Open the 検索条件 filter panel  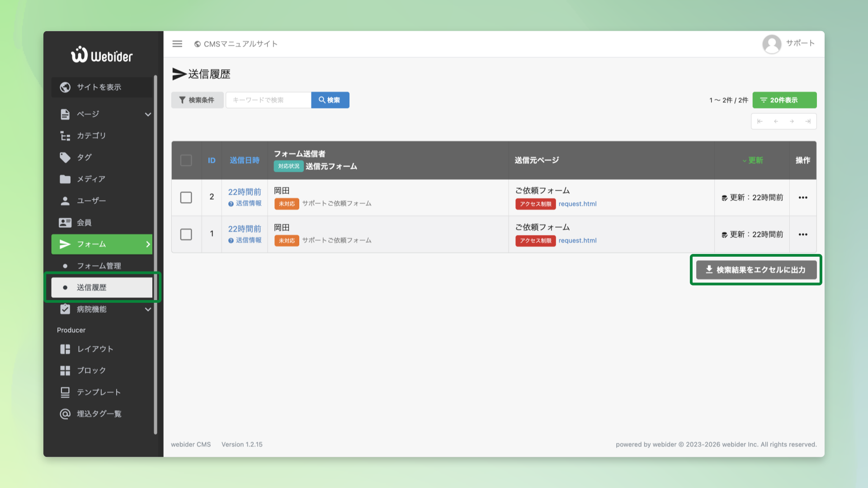tap(197, 100)
